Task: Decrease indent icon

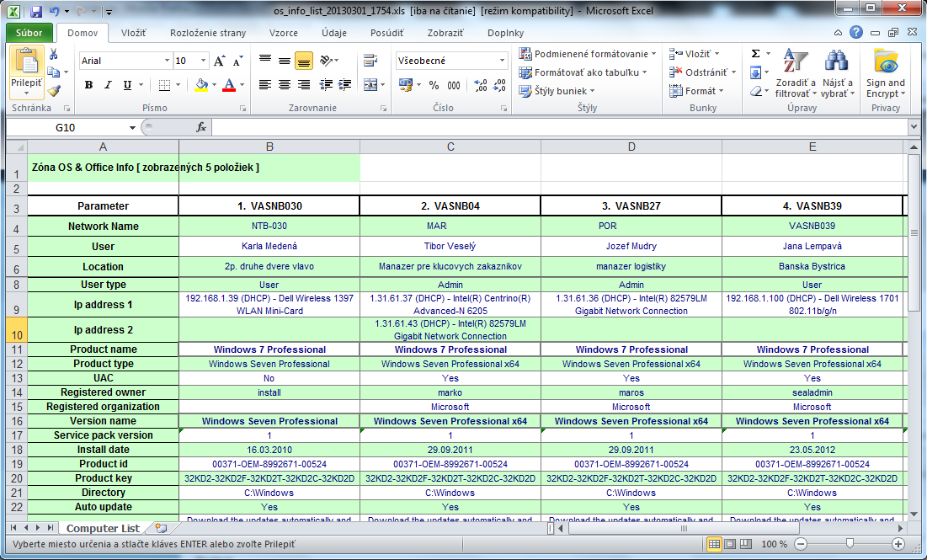Action: click(326, 85)
